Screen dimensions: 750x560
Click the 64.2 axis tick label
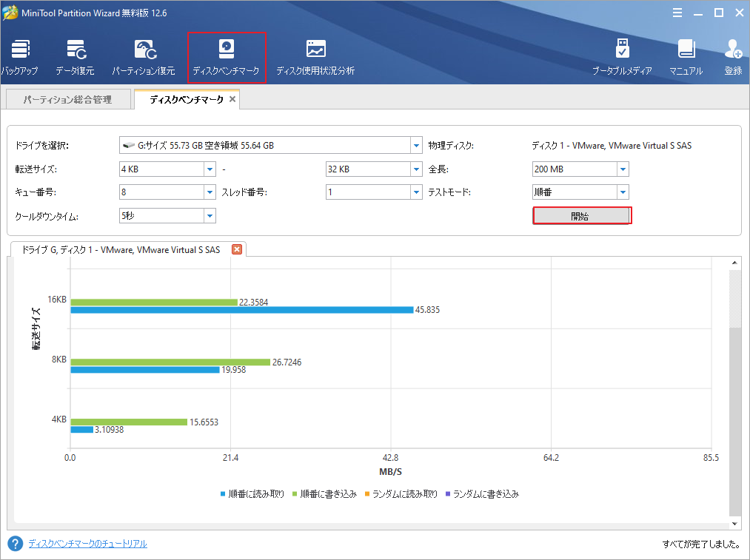coord(551,458)
